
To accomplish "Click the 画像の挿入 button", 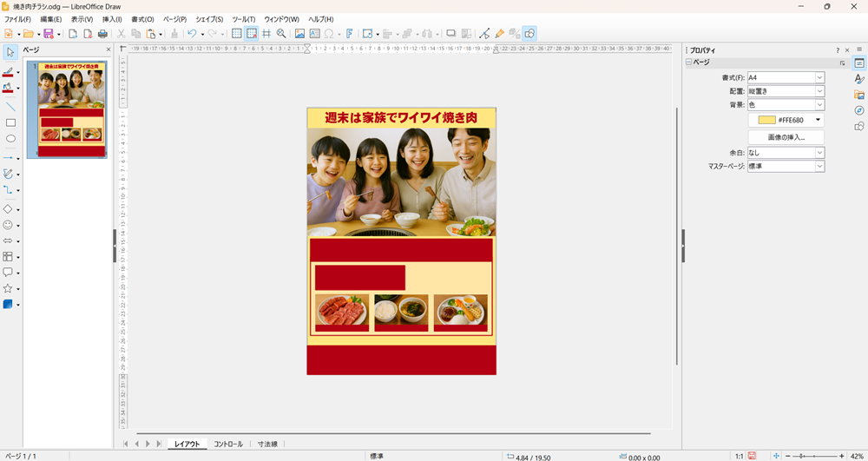I will (786, 137).
